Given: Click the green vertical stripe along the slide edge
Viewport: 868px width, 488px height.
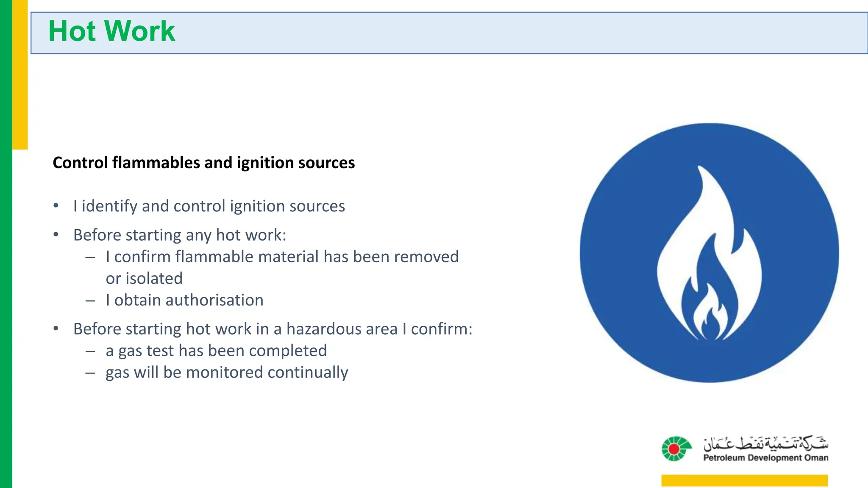Looking at the screenshot, I should (6, 244).
